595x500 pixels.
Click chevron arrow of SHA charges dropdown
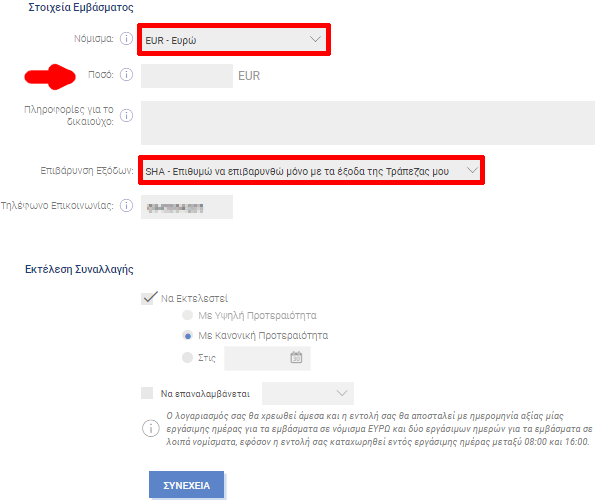(472, 170)
